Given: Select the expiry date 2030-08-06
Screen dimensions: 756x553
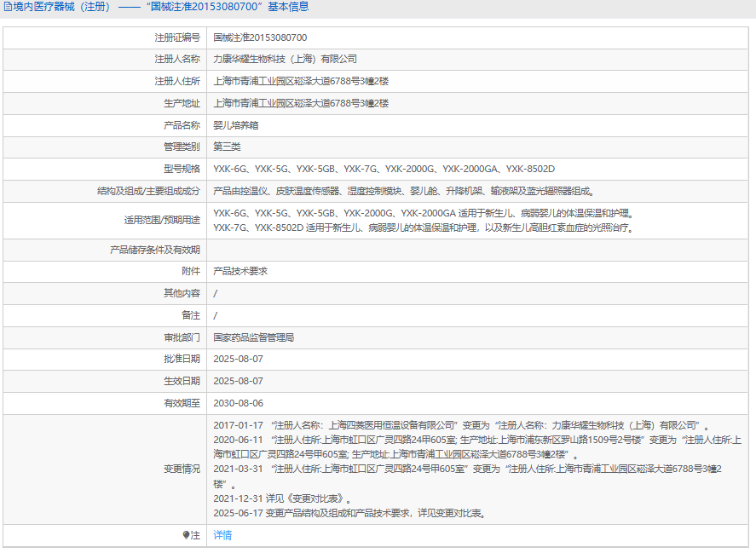Looking at the screenshot, I should [x=239, y=403].
